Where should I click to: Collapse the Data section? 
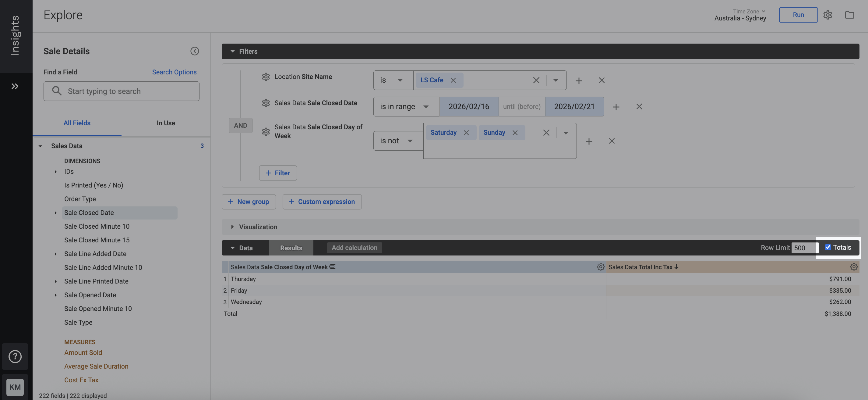click(x=232, y=248)
